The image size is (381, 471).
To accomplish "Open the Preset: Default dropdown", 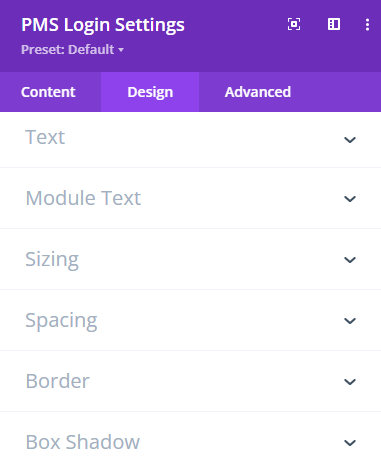I will coord(72,50).
